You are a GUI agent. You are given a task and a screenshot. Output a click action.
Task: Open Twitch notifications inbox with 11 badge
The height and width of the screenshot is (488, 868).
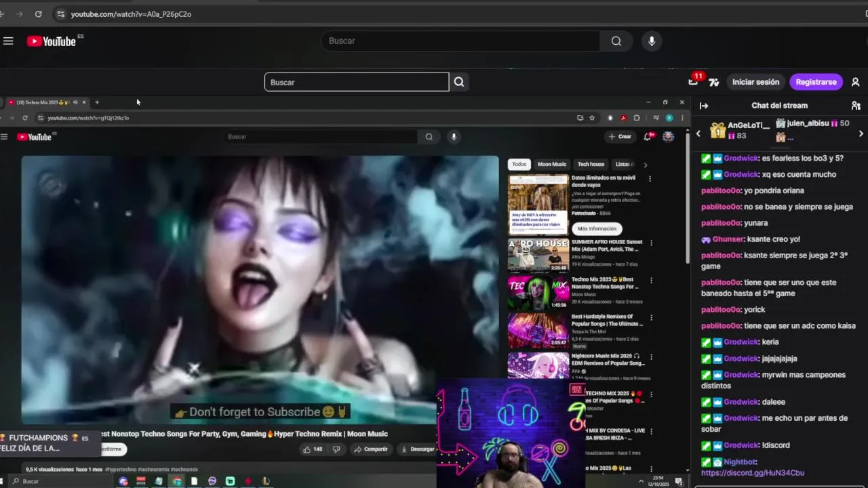point(693,81)
